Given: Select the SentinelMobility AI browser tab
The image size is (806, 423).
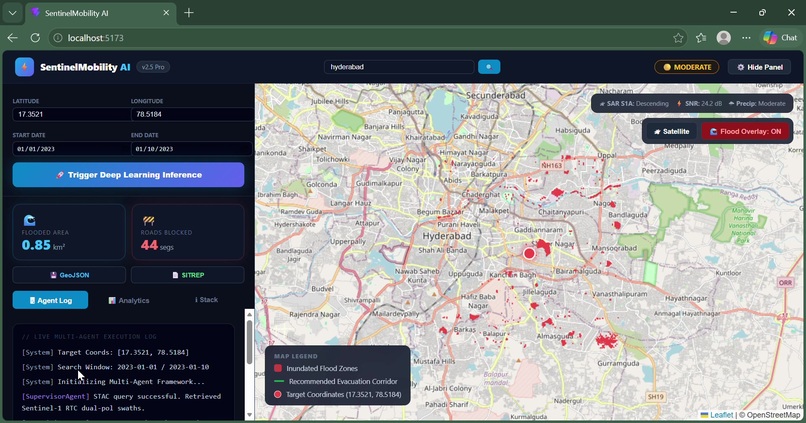Looking at the screenshot, I should click(101, 13).
